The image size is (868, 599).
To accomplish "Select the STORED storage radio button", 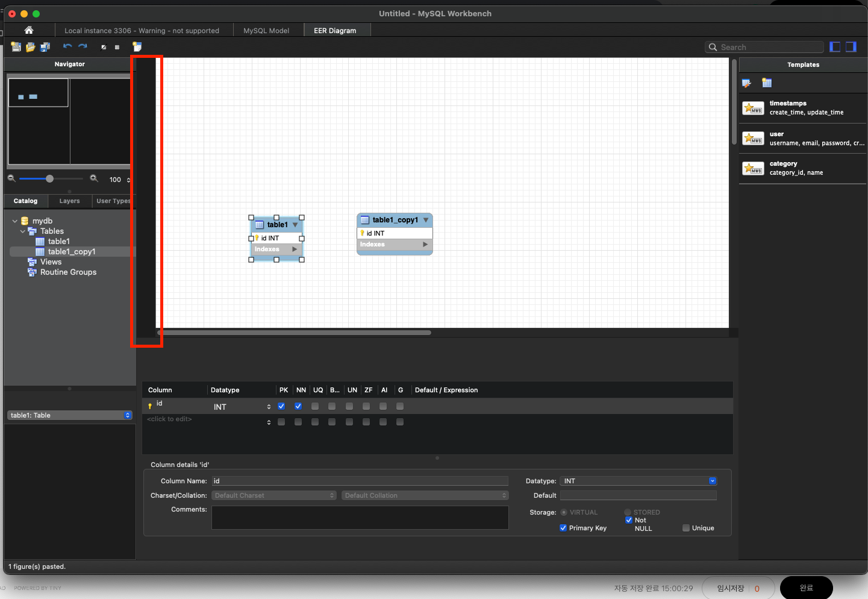I will [x=628, y=512].
